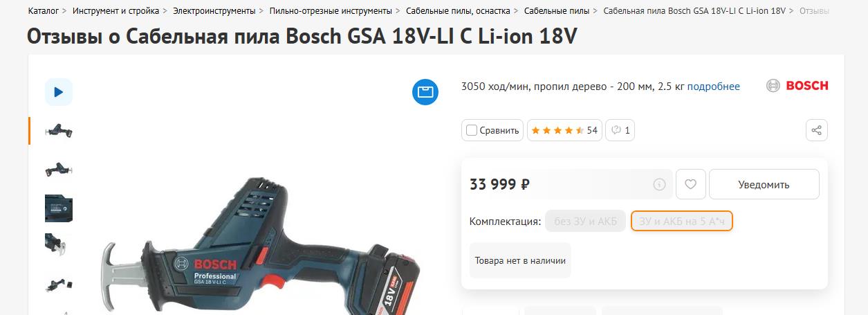Open the star rating with 54 reviews

click(x=564, y=130)
